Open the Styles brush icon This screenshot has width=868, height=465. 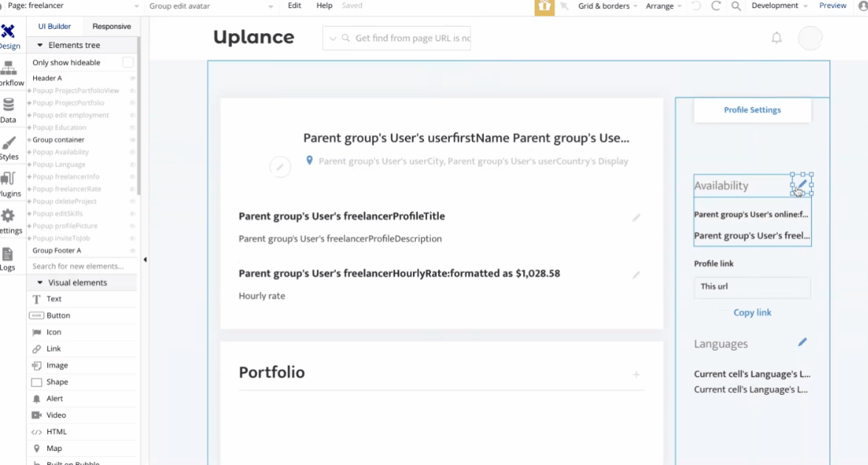point(8,147)
